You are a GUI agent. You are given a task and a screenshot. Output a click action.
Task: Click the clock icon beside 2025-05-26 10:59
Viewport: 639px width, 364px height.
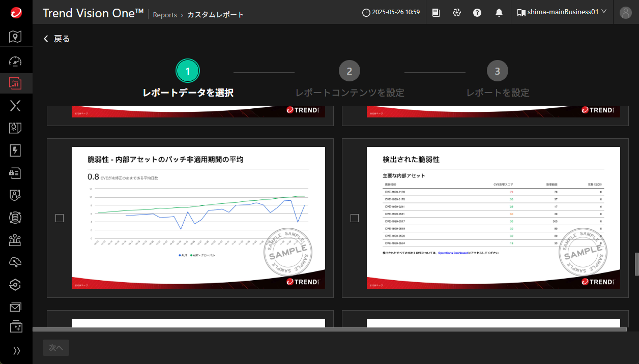(x=366, y=13)
